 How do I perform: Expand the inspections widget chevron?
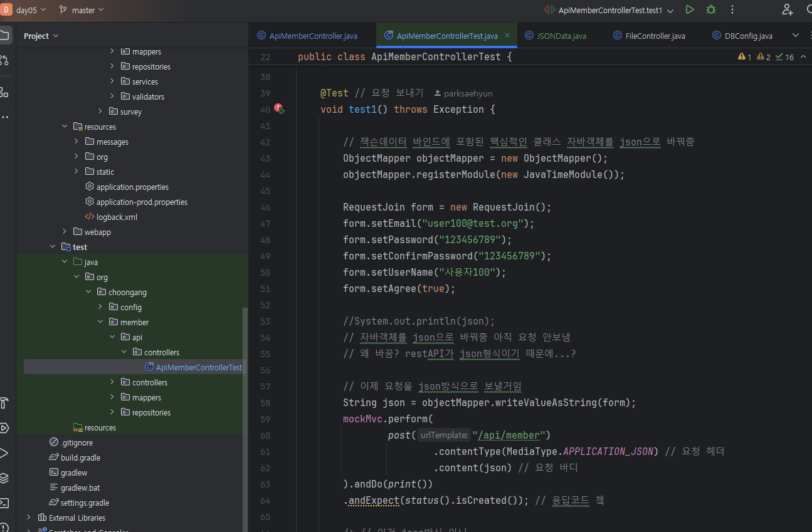tap(803, 57)
